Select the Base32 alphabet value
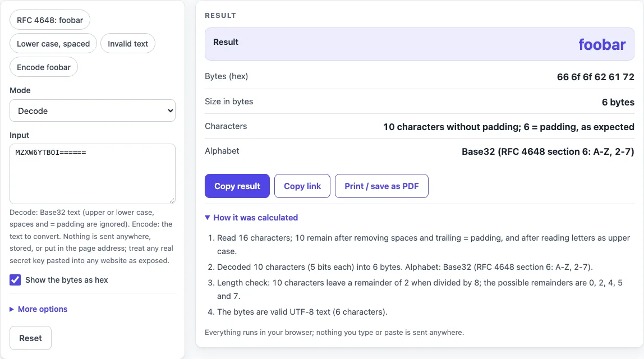The width and height of the screenshot is (644, 359). tap(548, 151)
